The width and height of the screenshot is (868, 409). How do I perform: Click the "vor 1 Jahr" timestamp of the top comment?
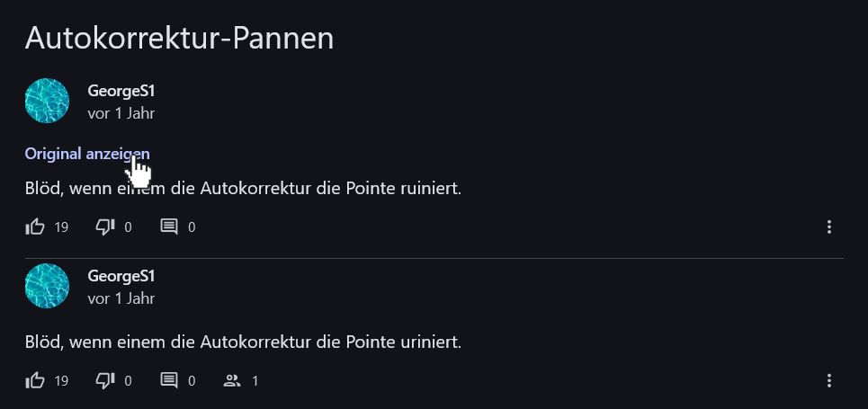[121, 113]
